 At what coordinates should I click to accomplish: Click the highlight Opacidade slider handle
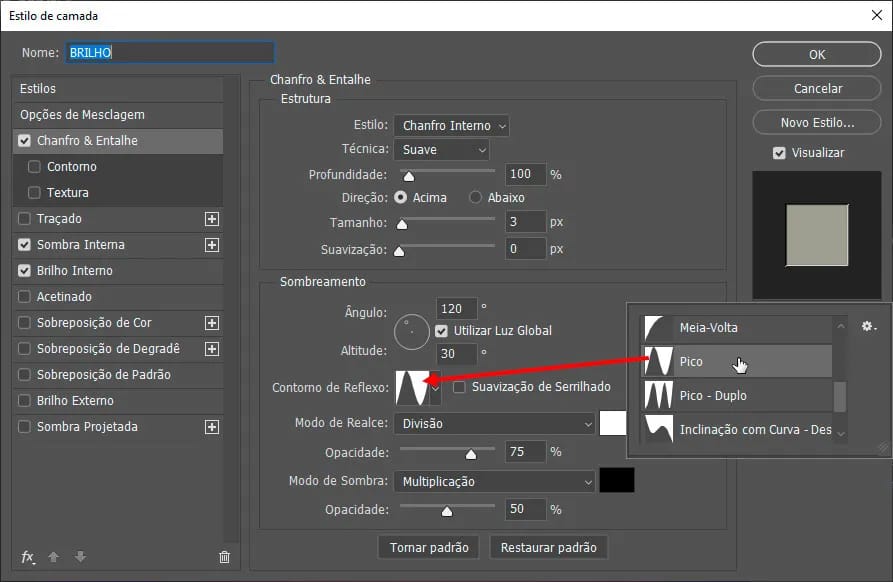[470, 454]
